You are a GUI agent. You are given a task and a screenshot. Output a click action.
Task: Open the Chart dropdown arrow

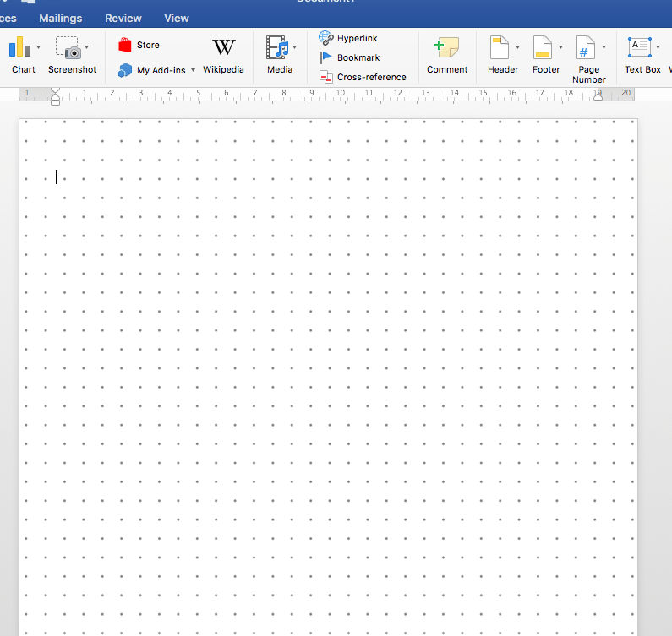pos(38,47)
